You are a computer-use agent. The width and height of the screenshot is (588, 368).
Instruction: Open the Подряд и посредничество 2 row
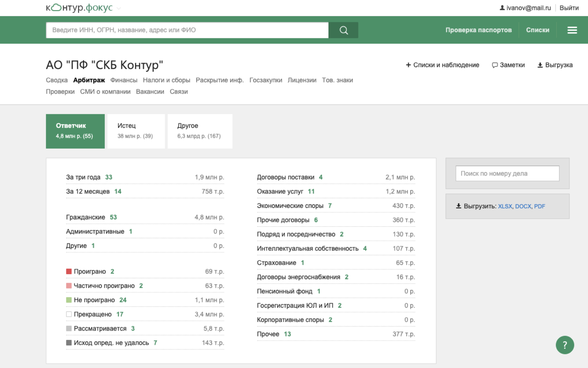tap(336, 234)
